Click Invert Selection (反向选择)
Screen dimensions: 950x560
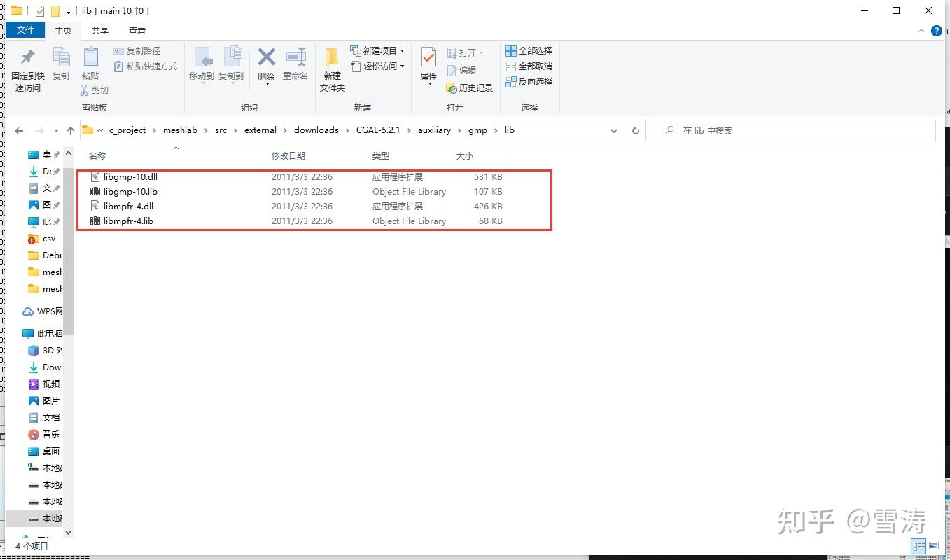click(529, 82)
